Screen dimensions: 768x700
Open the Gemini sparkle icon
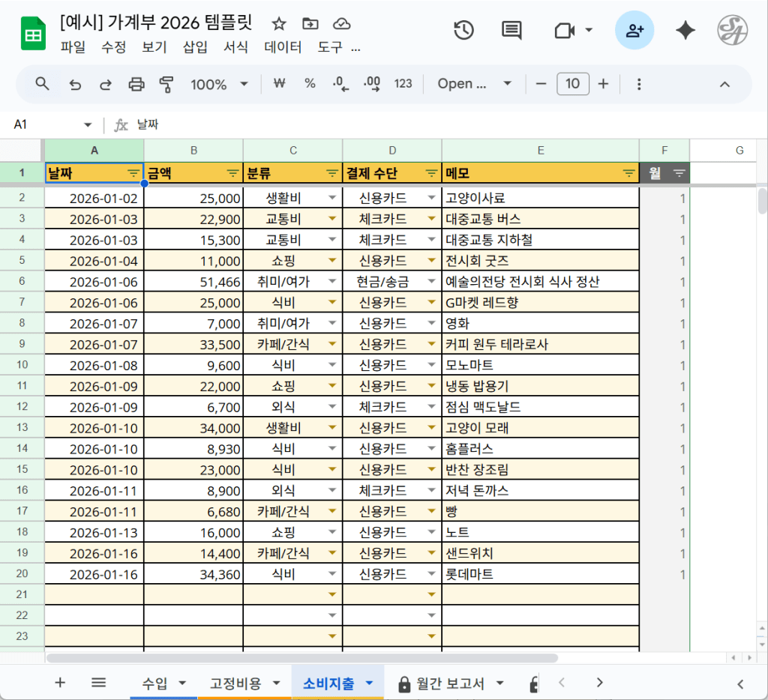pyautogui.click(x=685, y=30)
